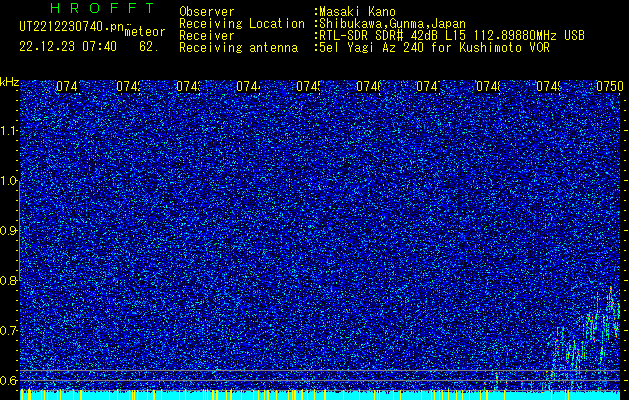Click the RTL-SDR receiver details line
Image resolution: width=629 pixels, height=400 pixels.
click(x=451, y=35)
